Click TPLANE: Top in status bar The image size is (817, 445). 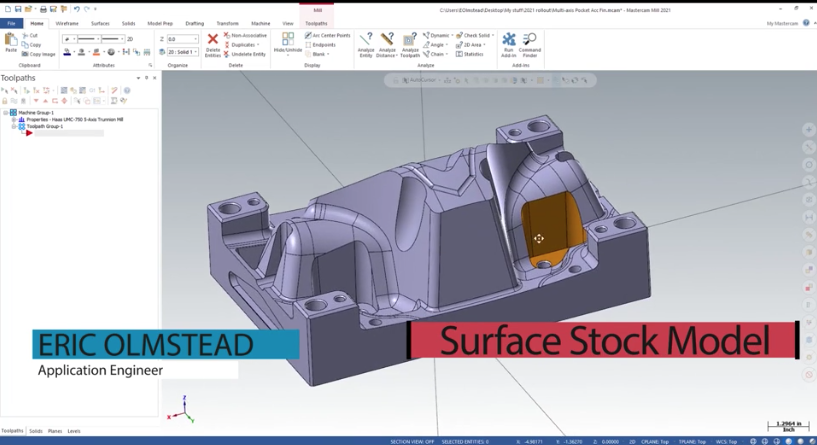pyautogui.click(x=692, y=441)
